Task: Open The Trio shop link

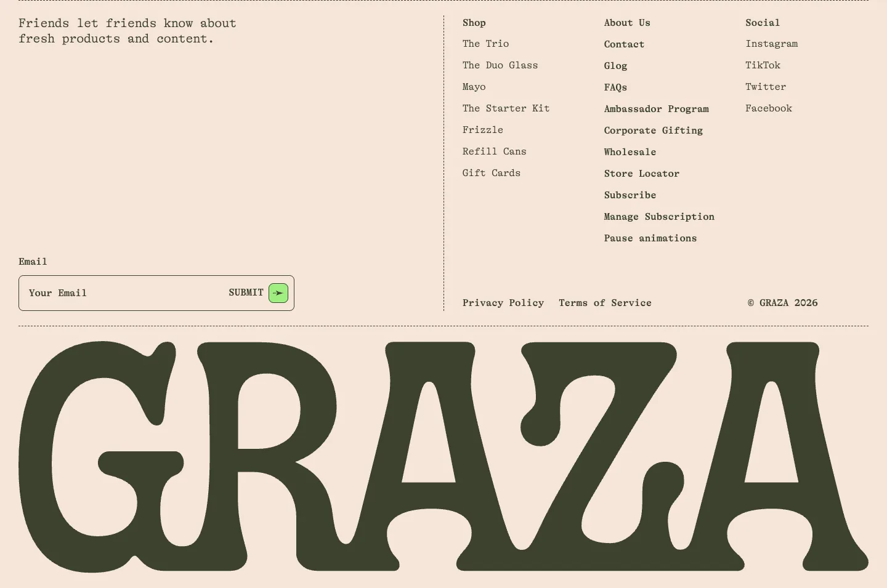Action: 485,44
